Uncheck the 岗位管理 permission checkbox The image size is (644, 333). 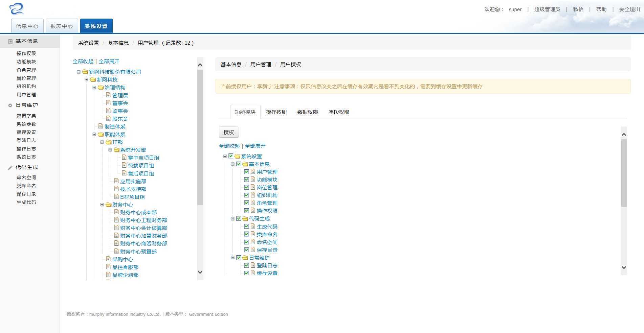[246, 187]
